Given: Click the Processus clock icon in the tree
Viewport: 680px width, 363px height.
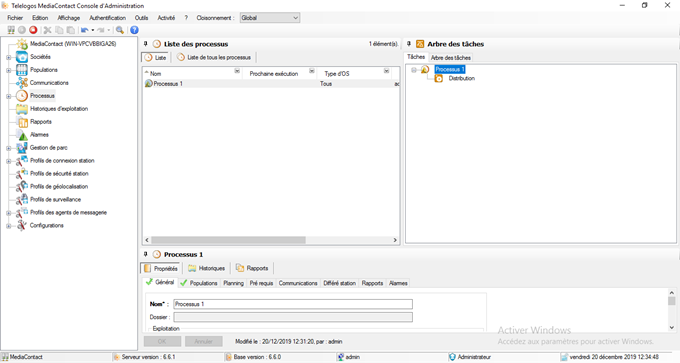Looking at the screenshot, I should point(22,96).
